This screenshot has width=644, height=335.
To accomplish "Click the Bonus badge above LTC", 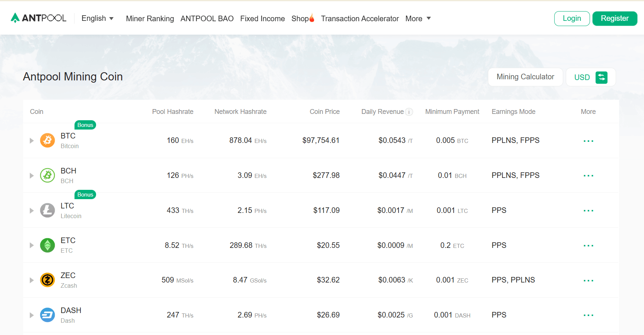I will (85, 195).
